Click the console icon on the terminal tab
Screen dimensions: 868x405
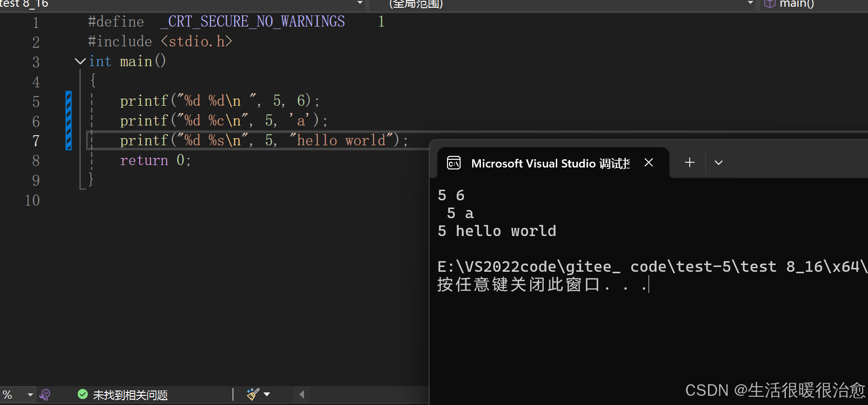click(x=454, y=163)
